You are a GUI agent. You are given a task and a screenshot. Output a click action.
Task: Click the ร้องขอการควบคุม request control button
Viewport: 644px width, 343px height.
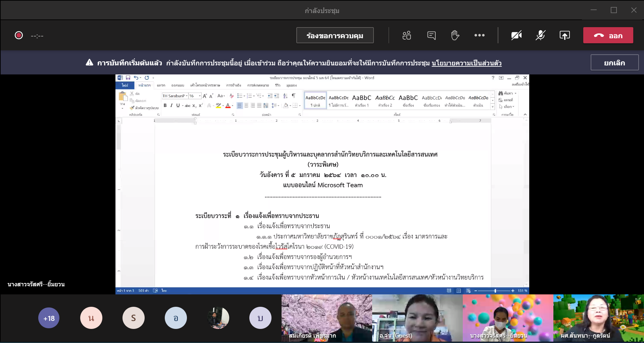335,36
